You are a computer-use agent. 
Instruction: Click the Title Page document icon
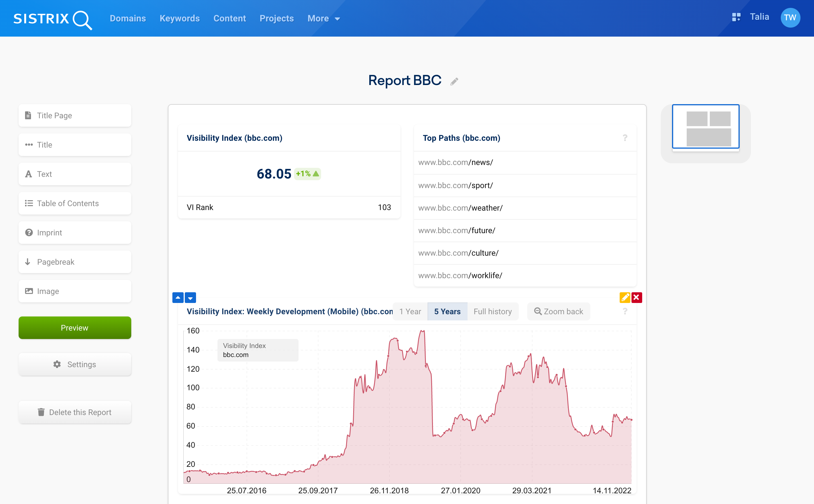[28, 115]
